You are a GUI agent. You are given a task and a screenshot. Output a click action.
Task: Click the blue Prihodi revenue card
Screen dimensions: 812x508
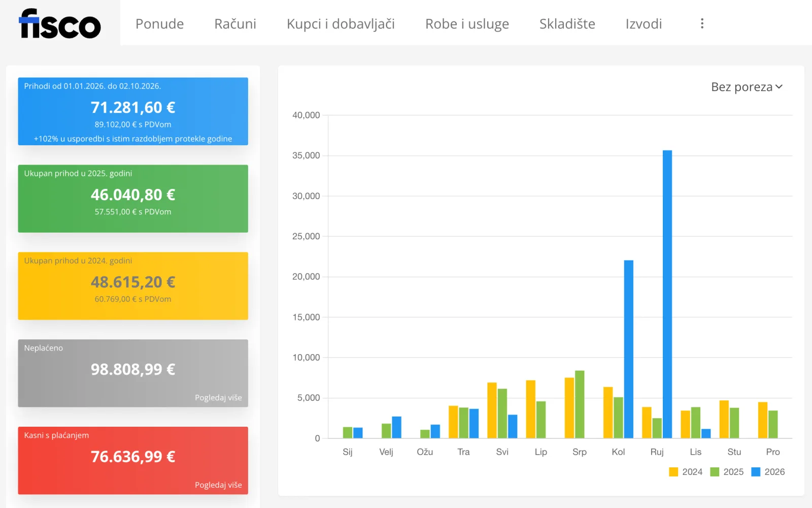point(133,111)
